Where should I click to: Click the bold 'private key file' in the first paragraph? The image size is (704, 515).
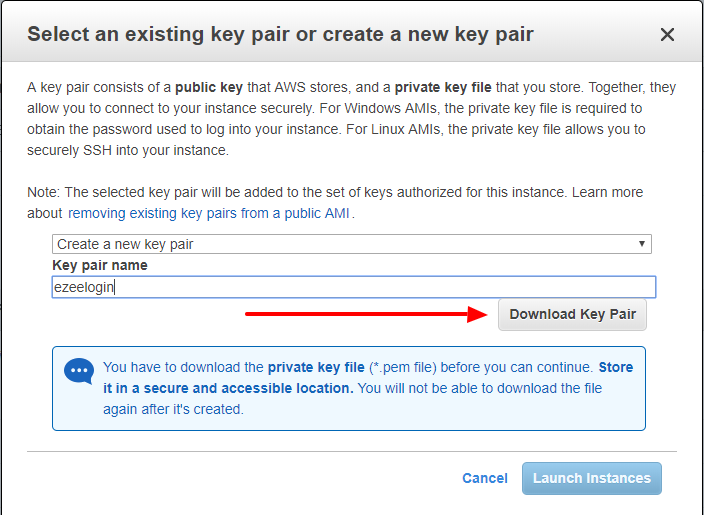point(441,87)
